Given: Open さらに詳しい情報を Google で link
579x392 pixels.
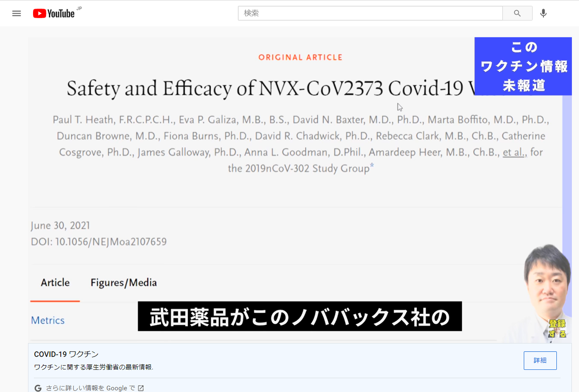Looking at the screenshot, I should [x=90, y=388].
